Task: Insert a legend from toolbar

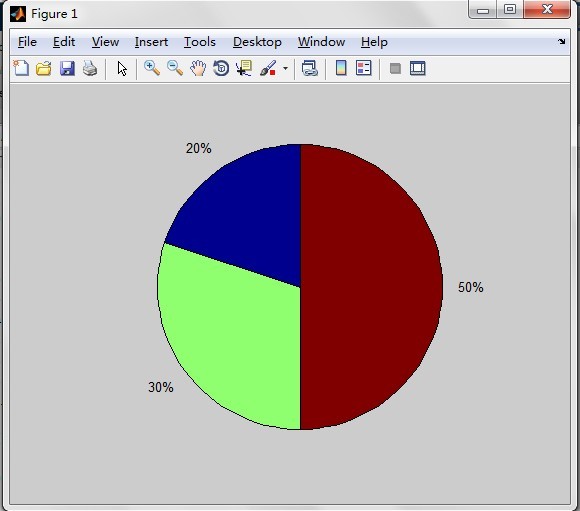Action: [364, 68]
